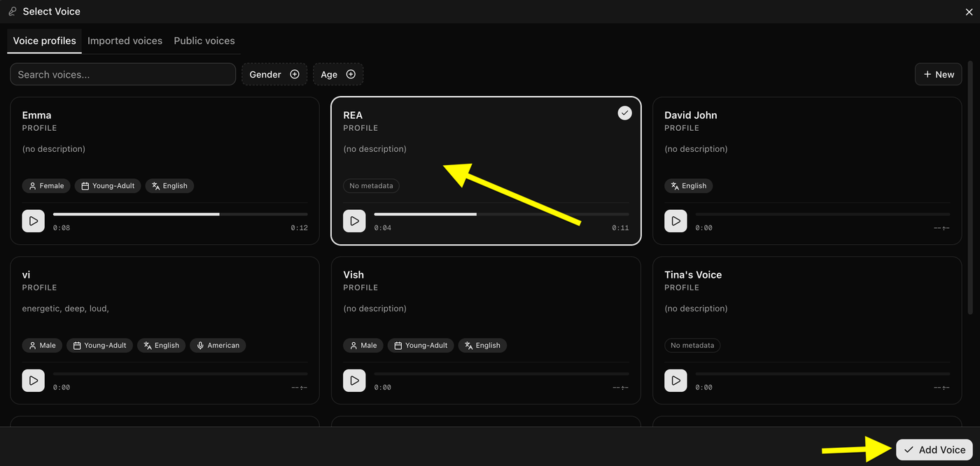Screen dimensions: 980x466
Task: Play the vi voice sample
Action: (x=33, y=381)
